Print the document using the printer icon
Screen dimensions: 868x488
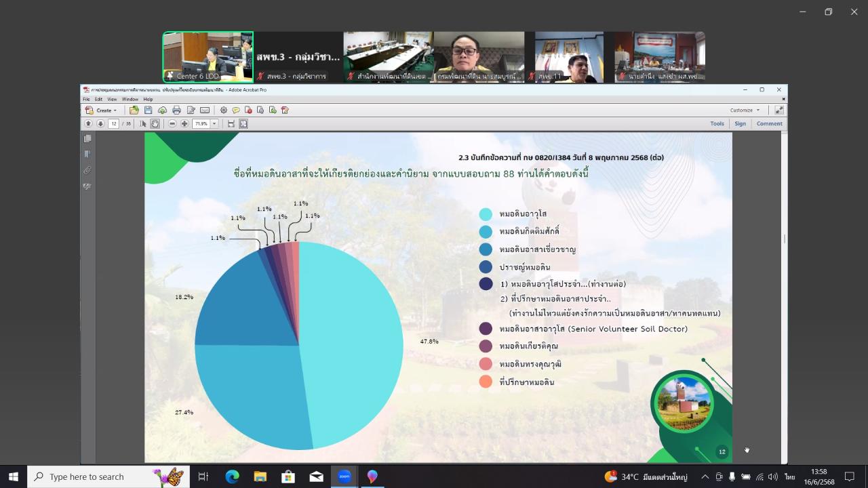click(176, 110)
